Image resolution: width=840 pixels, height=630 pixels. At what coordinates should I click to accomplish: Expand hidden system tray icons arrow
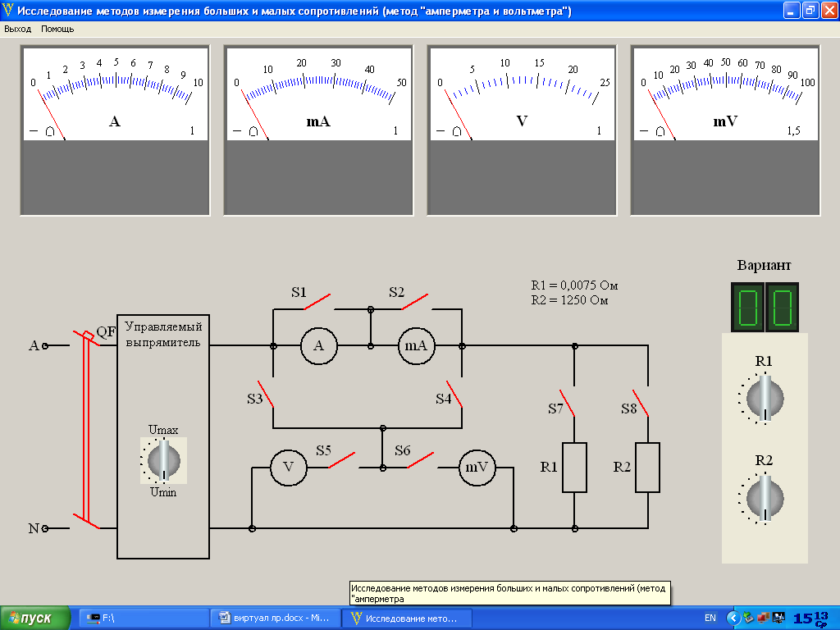tap(733, 618)
